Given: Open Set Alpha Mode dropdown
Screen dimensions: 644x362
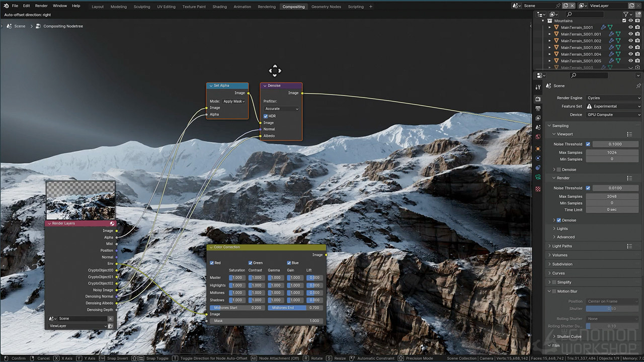Looking at the screenshot, I should pyautogui.click(x=234, y=102).
